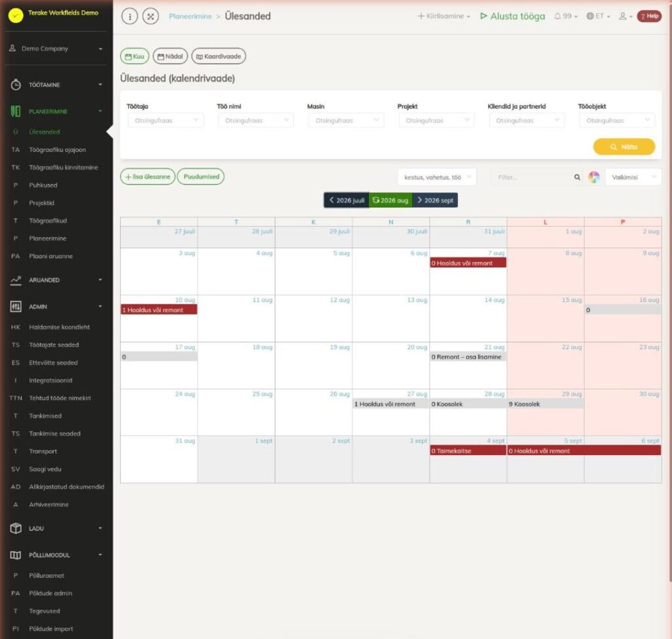Viewport: 672px width, 639px height.
Task: Toggle fullscreen with the expand arrows icon
Action: tap(150, 16)
